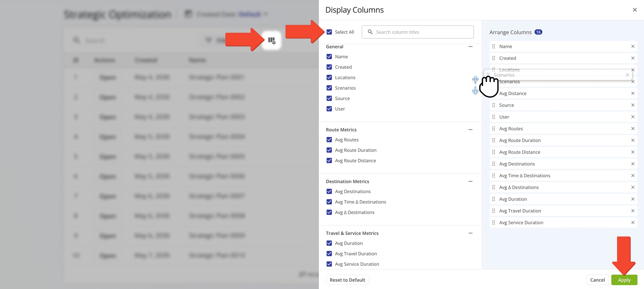Screen dimensions: 644x289
Task: Grab the drag handle of Avg Destinations column
Action: coord(493,164)
